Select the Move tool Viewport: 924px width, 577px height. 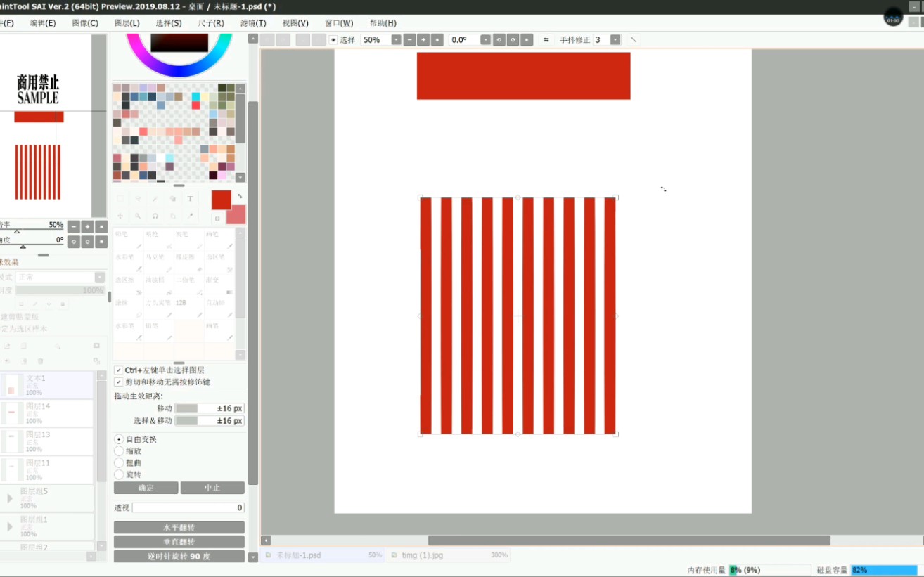point(121,216)
